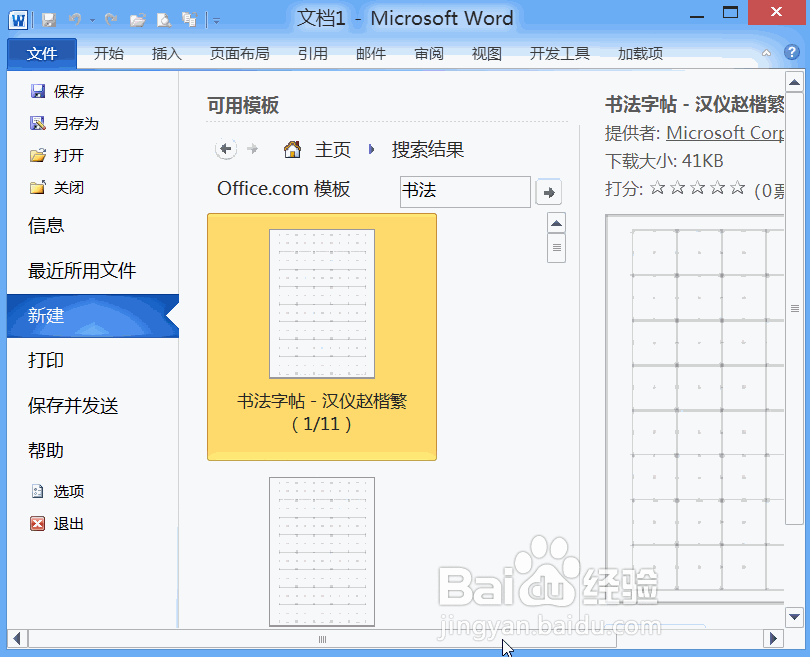810x657 pixels.
Task: Click 保存 in the backstage menu
Action: tap(57, 91)
